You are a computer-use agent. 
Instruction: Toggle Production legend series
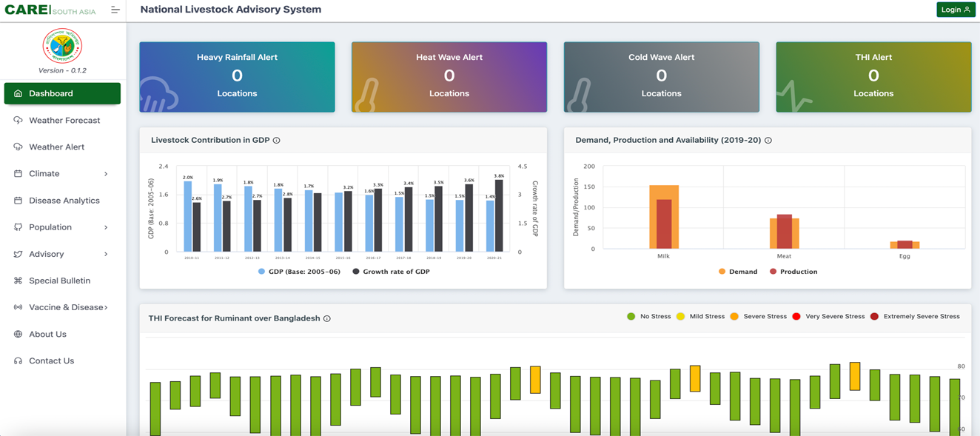(x=793, y=272)
